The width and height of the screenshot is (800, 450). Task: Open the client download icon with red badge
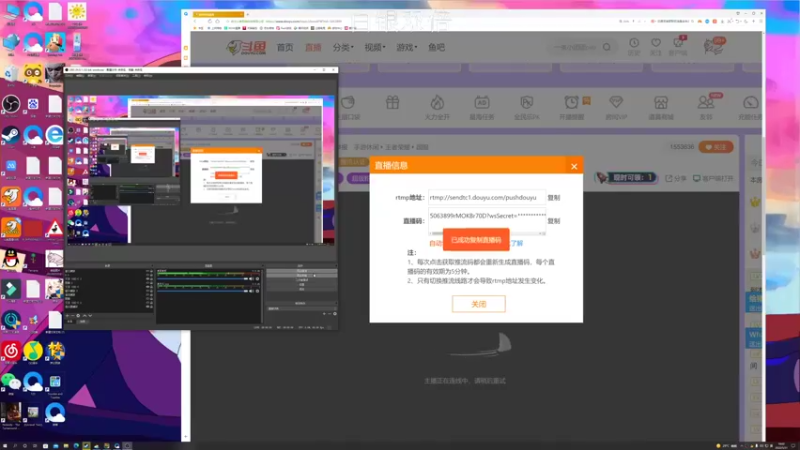click(678, 45)
